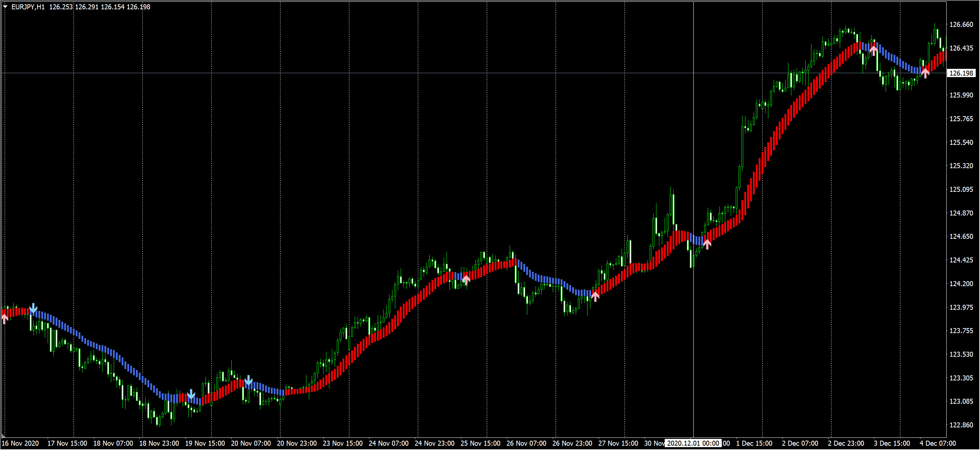Click the highlighted 126.198 current price label
Viewport: 980px width, 450px height.
961,73
